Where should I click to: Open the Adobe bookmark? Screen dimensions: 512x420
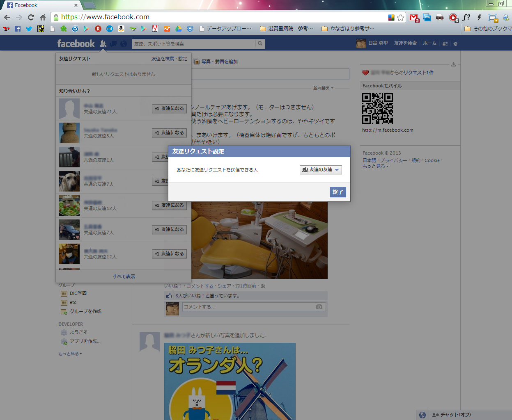coord(155,29)
